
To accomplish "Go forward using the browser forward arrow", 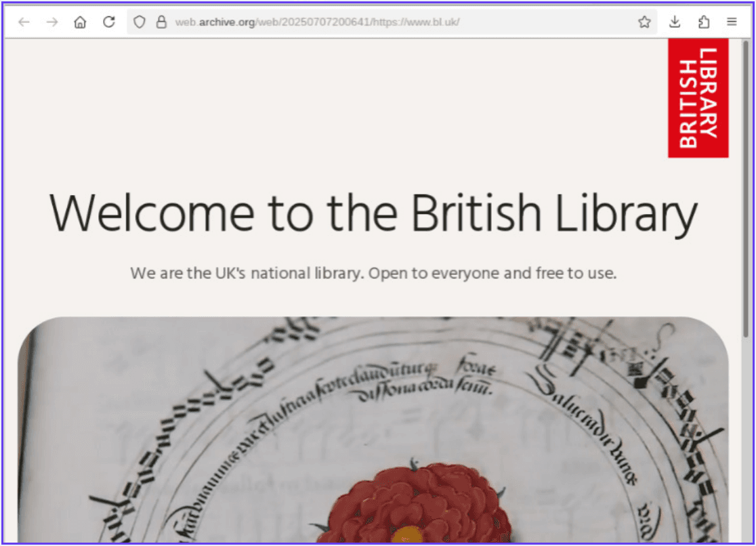I will pyautogui.click(x=52, y=22).
